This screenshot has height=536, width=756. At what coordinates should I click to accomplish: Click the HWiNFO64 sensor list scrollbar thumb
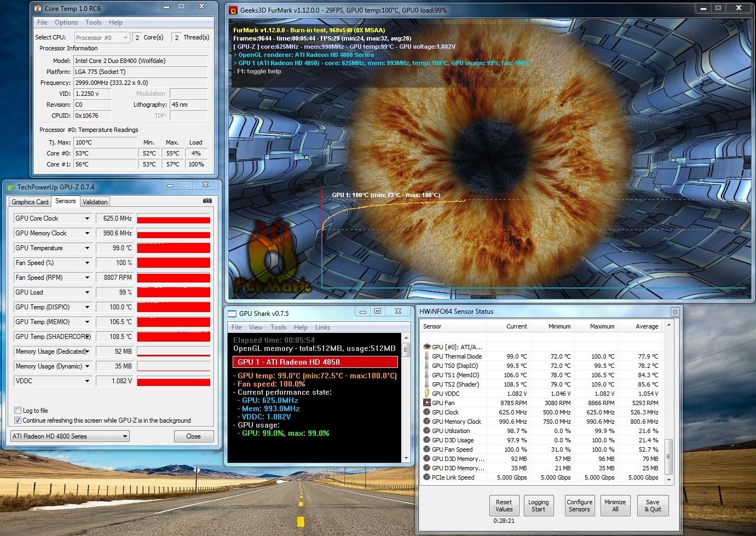tap(668, 456)
